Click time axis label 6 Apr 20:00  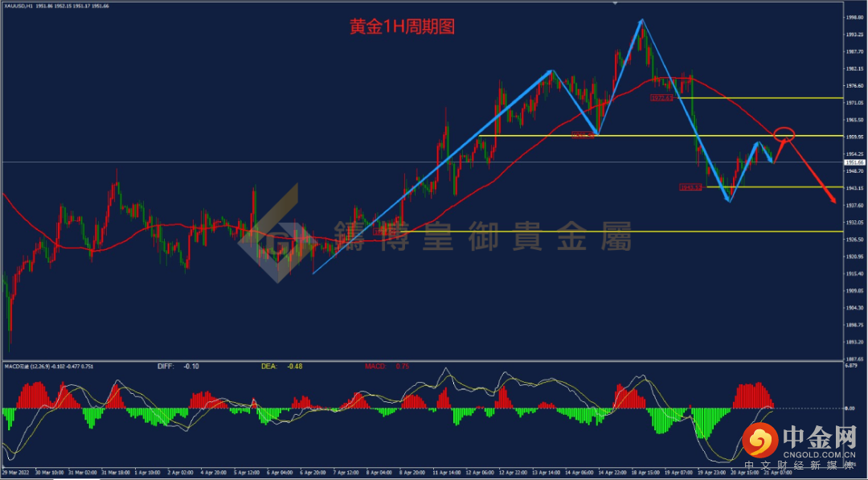click(313, 474)
